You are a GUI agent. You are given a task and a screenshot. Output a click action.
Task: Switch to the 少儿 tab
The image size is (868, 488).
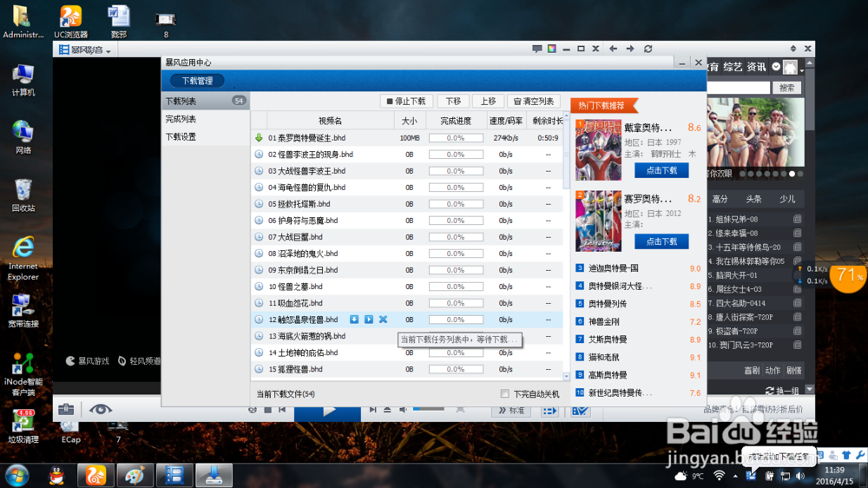point(786,199)
